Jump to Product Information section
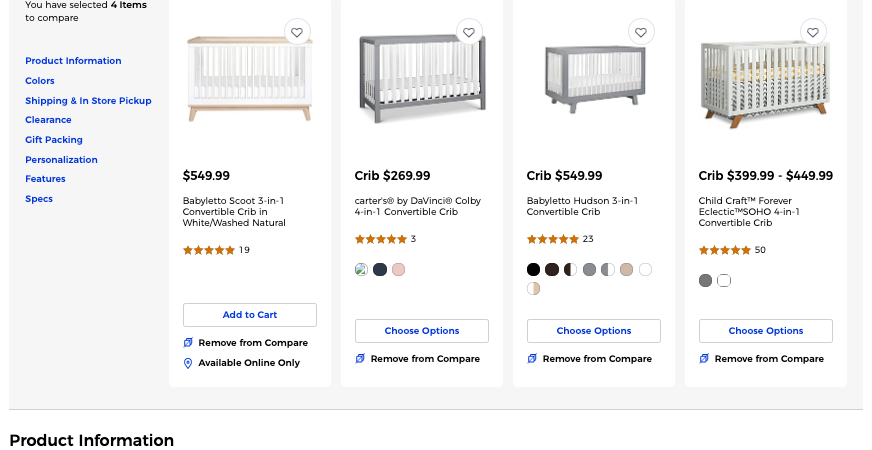This screenshot has width=872, height=450. click(73, 61)
